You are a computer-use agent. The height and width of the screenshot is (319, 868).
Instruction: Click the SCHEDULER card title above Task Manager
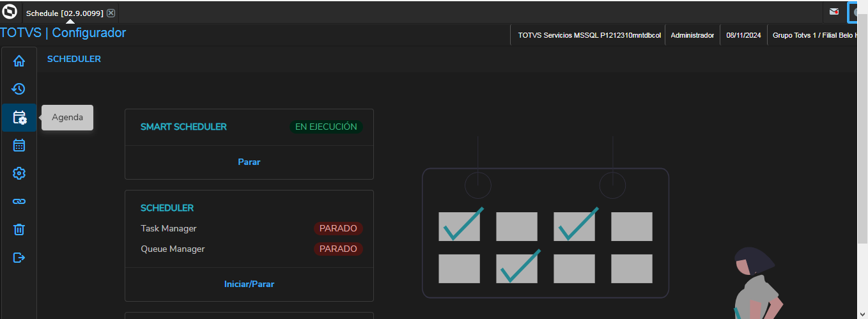[167, 208]
